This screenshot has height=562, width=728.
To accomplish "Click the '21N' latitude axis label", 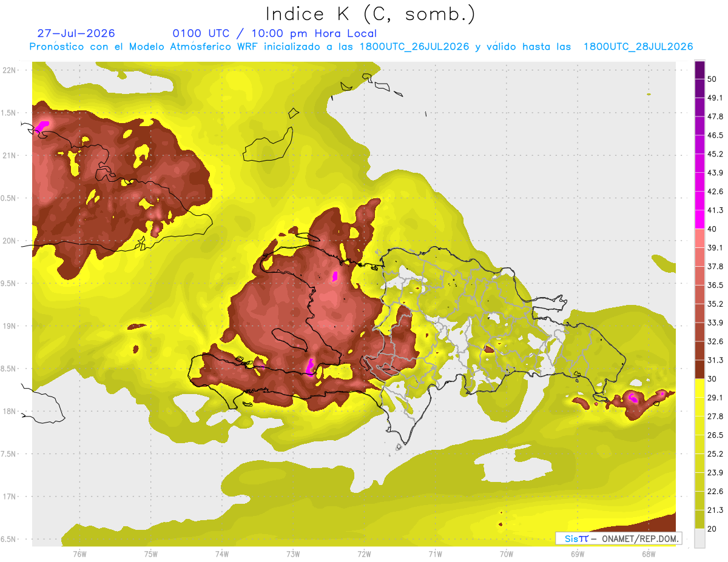I will pyautogui.click(x=8, y=156).
